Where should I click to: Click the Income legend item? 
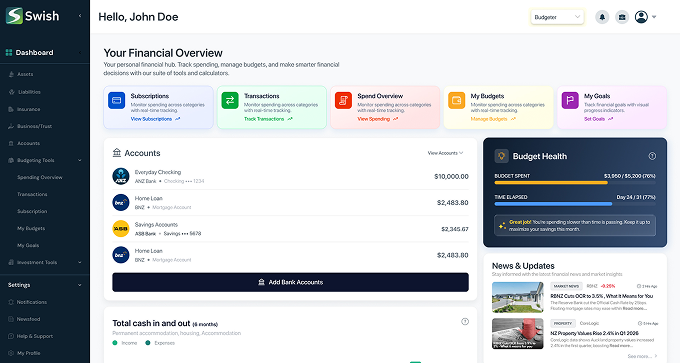(x=125, y=343)
